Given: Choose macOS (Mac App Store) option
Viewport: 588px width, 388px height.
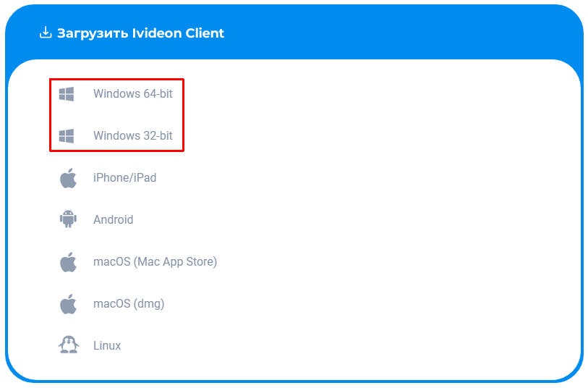Looking at the screenshot, I should pyautogui.click(x=155, y=262).
